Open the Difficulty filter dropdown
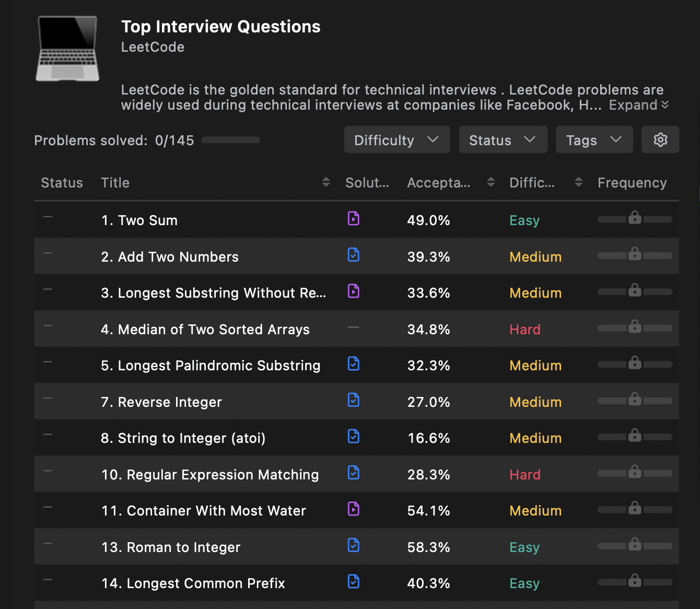This screenshot has height=609, width=700. tap(396, 139)
